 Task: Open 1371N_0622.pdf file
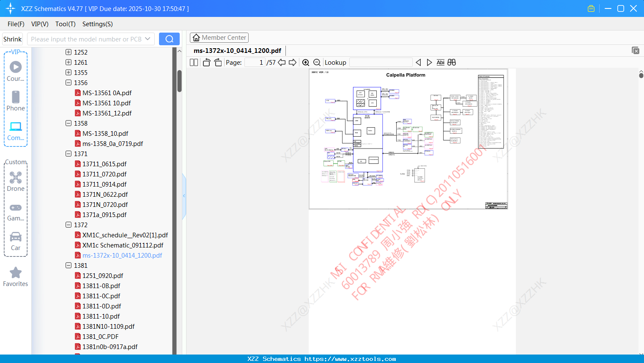105,194
